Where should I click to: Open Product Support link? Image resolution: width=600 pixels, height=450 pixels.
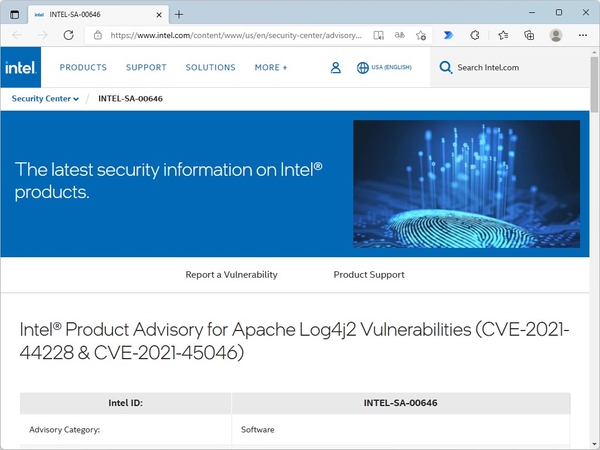pos(369,275)
